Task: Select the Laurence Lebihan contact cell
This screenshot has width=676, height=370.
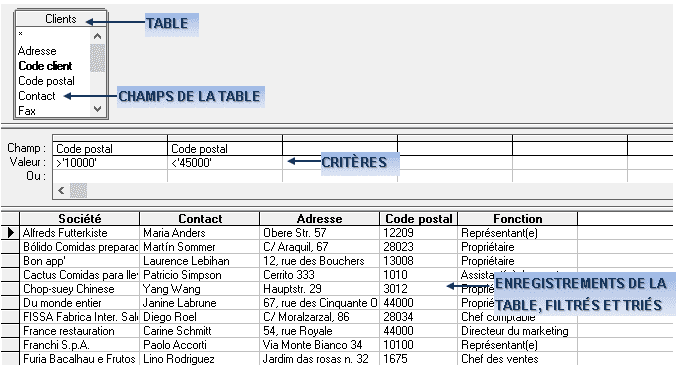Action: click(x=200, y=261)
